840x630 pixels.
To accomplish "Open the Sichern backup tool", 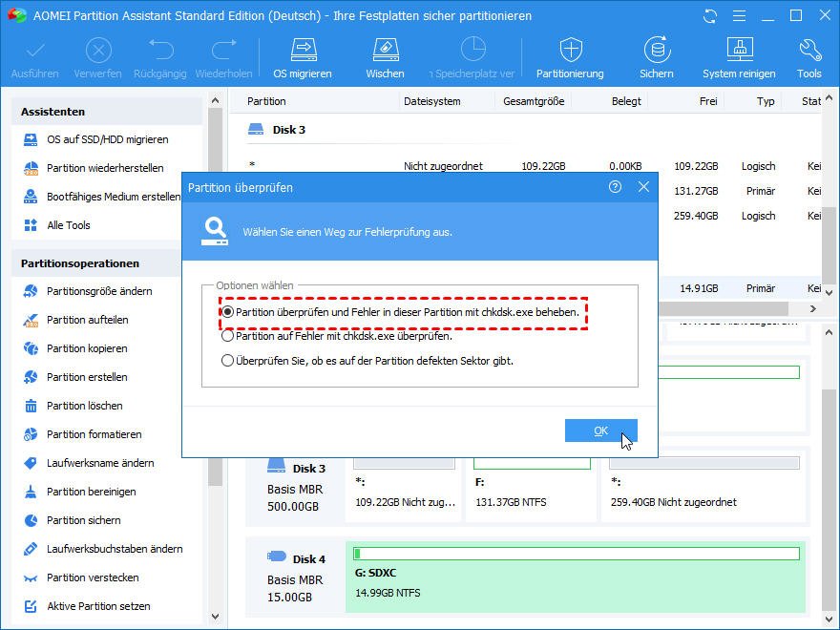I will pyautogui.click(x=657, y=57).
